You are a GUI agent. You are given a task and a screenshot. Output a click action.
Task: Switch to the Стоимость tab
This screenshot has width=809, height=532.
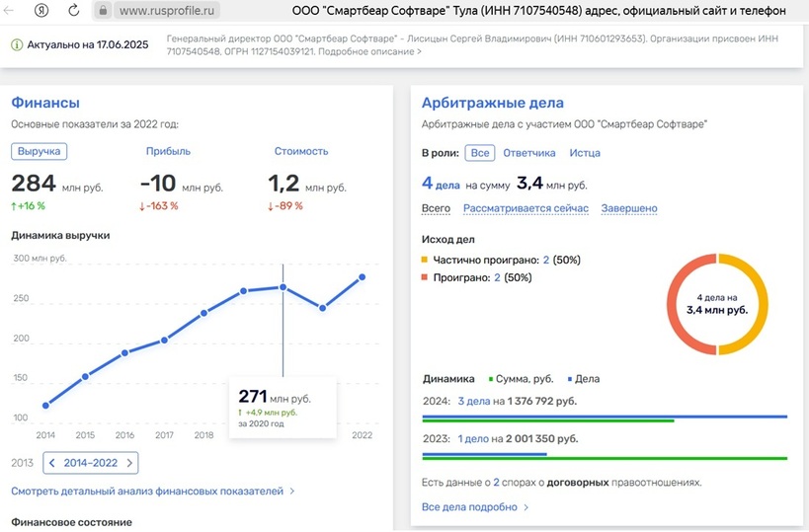[x=301, y=151]
